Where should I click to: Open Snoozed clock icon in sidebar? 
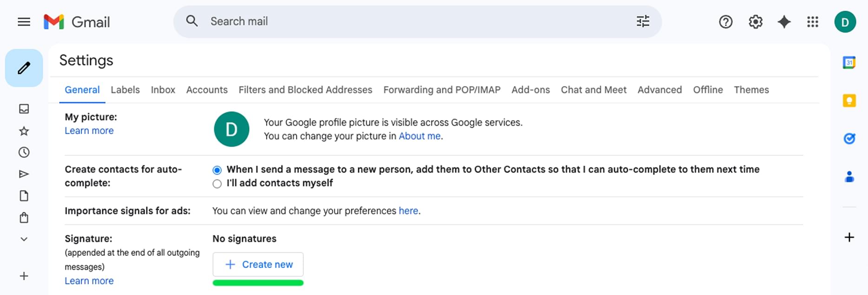pos(24,152)
